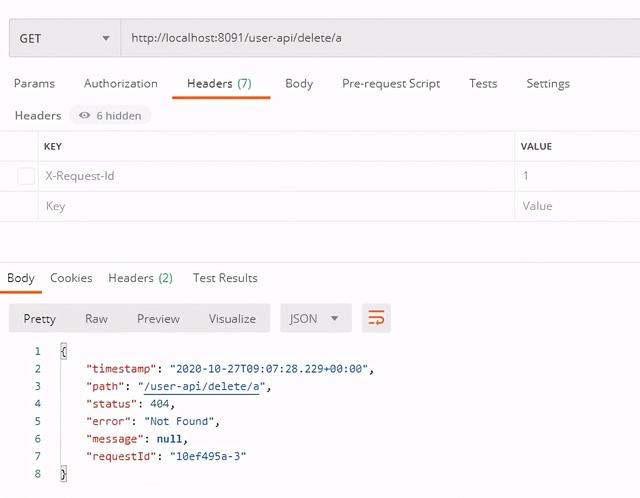
Task: Click the opening brace on line 1
Action: coord(63,351)
